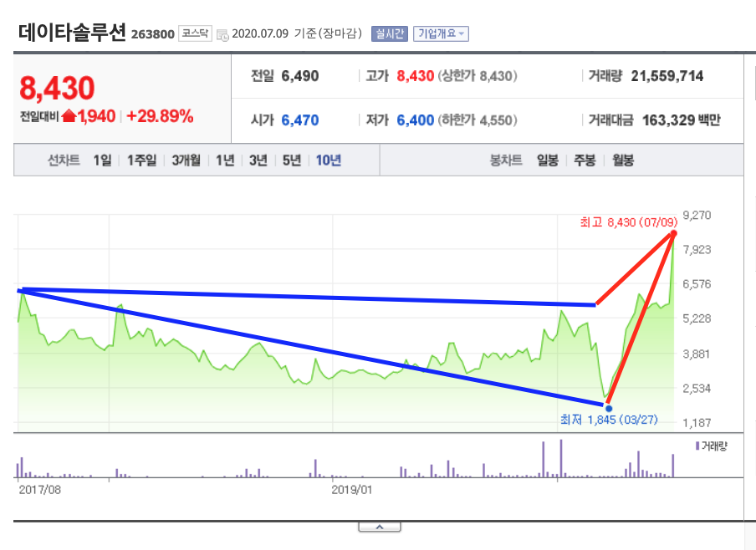The image size is (756, 550).
Task: Click the 1,187 price axis label
Action: click(697, 423)
